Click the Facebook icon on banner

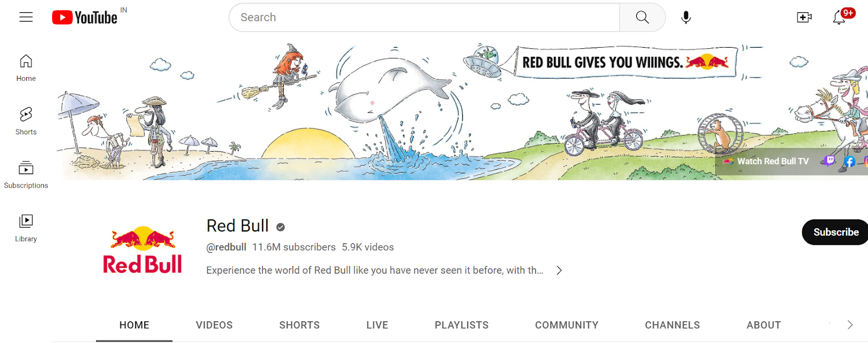click(850, 161)
